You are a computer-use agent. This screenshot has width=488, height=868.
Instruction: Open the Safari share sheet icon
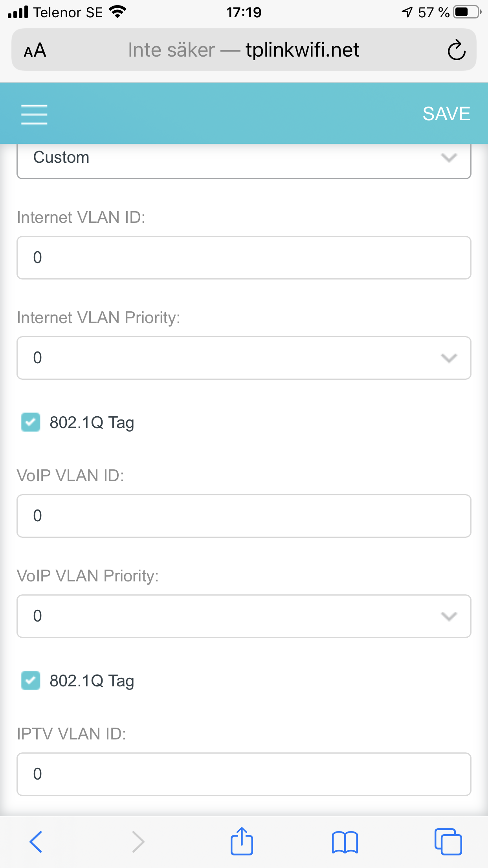click(242, 841)
